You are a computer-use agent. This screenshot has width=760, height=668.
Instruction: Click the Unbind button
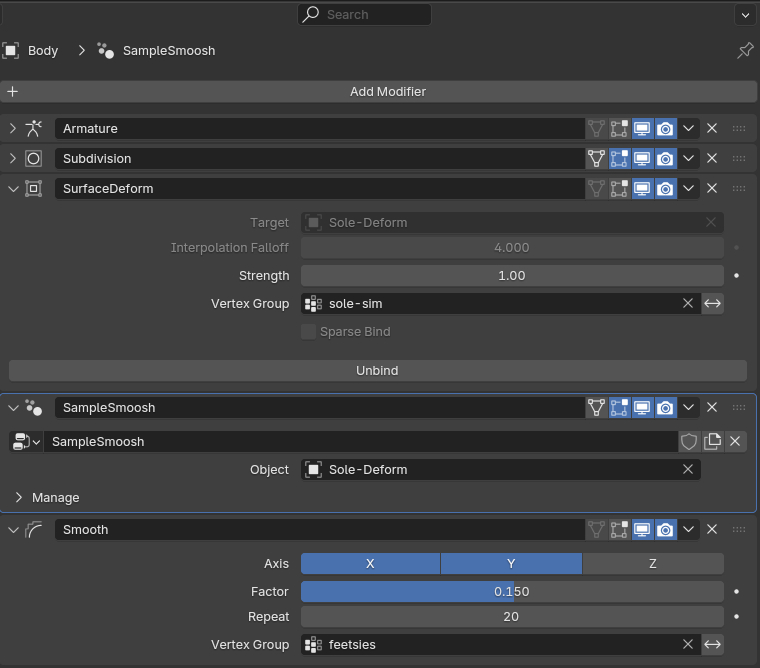click(377, 370)
